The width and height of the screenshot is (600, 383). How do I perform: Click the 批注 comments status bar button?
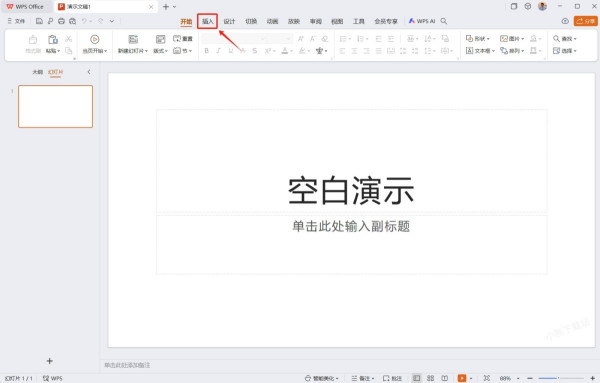coord(393,378)
